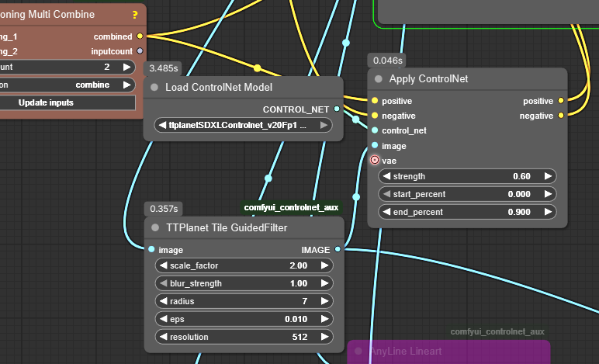Select next ControlNet model file

pos(324,125)
